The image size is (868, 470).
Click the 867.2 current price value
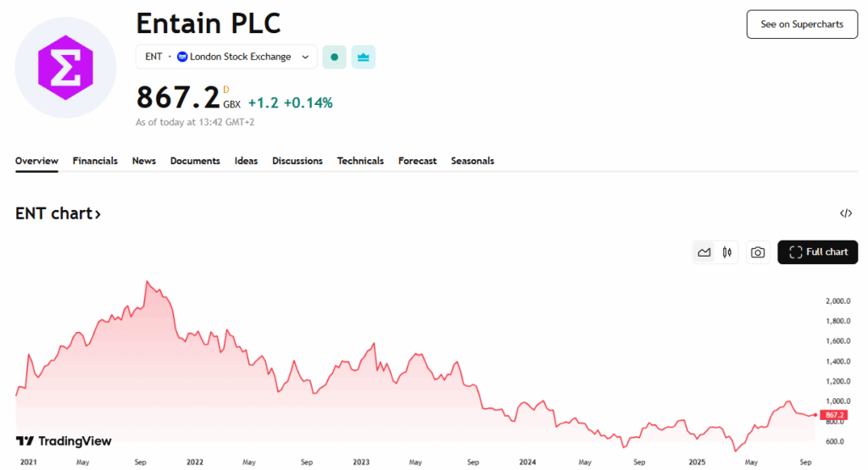[x=178, y=97]
